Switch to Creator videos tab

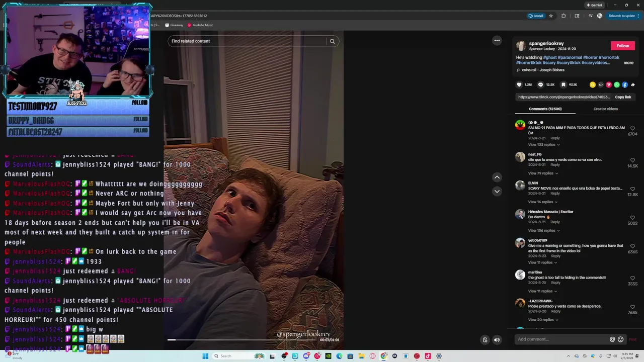click(606, 109)
